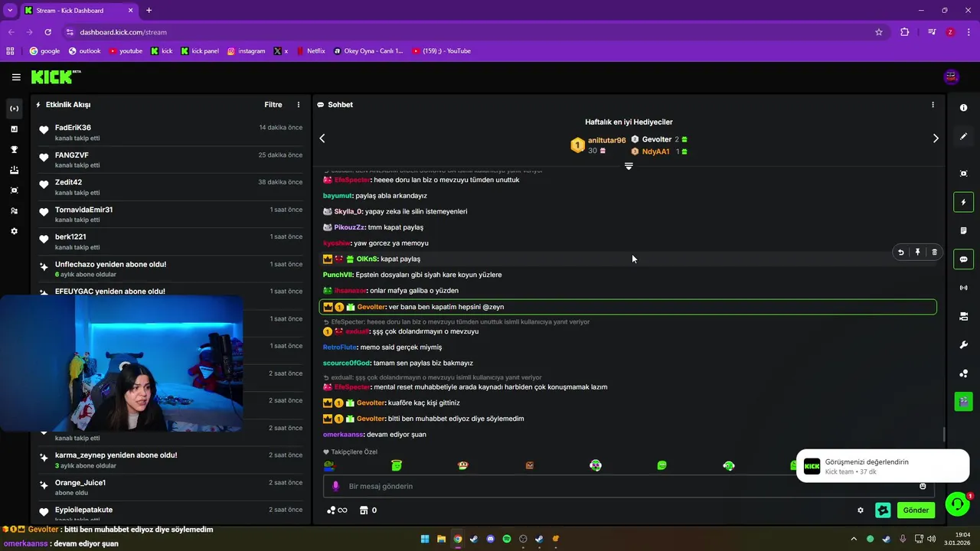The height and width of the screenshot is (551, 980).
Task: Open the community users icon in left sidebar
Action: 14,211
